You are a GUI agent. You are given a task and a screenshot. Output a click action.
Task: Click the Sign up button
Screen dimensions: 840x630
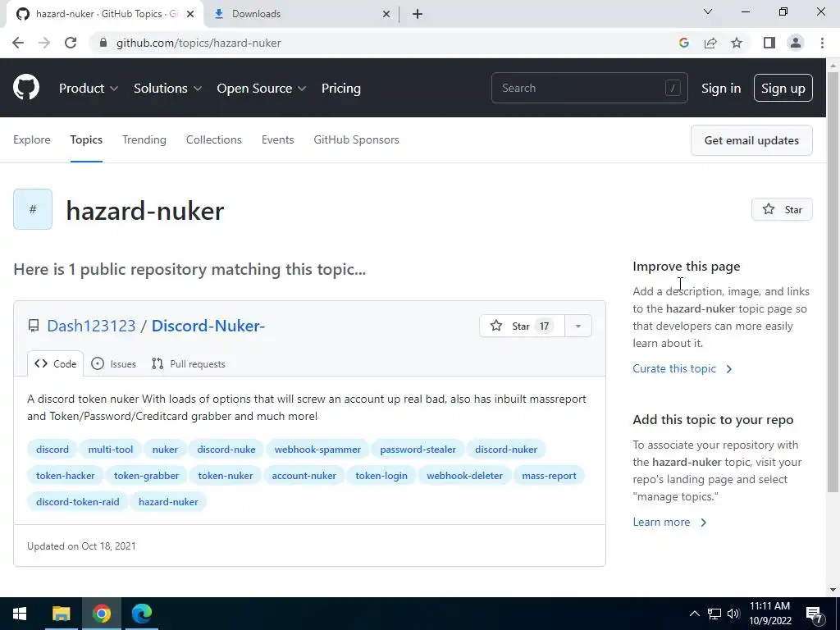(x=783, y=88)
